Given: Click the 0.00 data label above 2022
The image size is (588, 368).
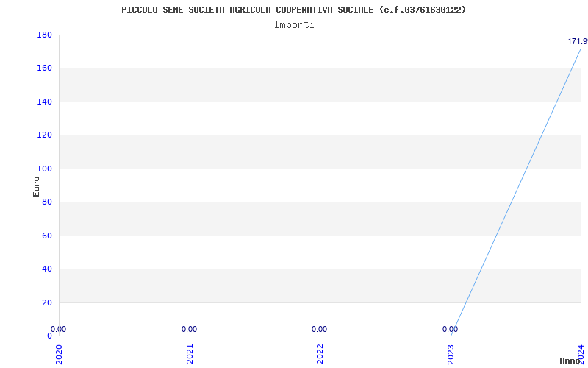Looking at the screenshot, I should tap(319, 329).
